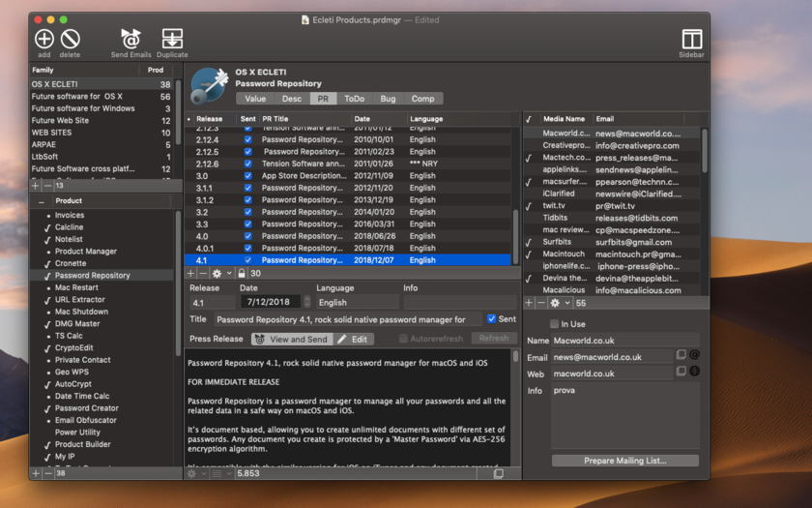
Task: Click the Send Emails toolbar icon
Action: pos(130,39)
